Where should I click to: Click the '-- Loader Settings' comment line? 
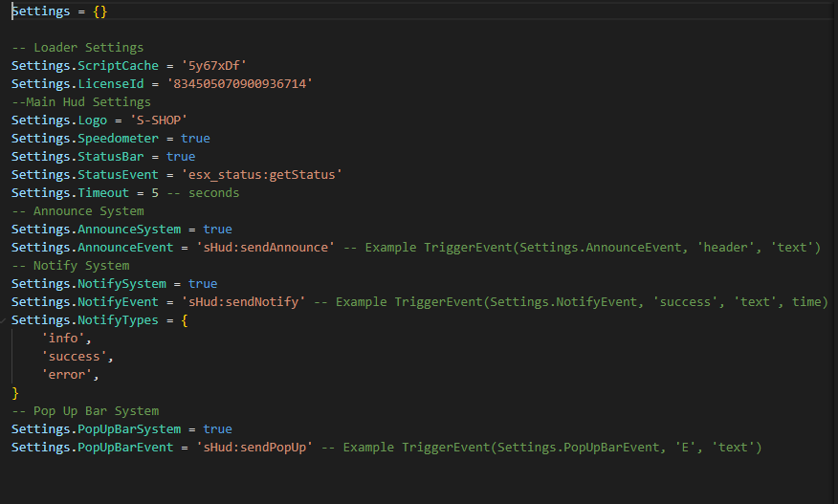click(77, 48)
